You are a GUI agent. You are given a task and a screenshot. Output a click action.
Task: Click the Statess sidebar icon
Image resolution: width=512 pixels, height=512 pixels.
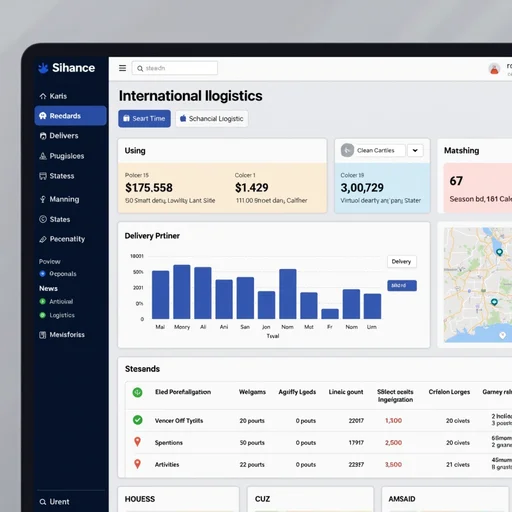[x=43, y=176]
